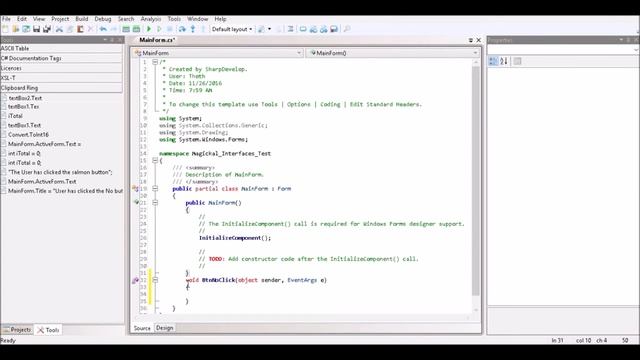
Task: Select the salmon button string clipboard item
Action: (x=60, y=172)
